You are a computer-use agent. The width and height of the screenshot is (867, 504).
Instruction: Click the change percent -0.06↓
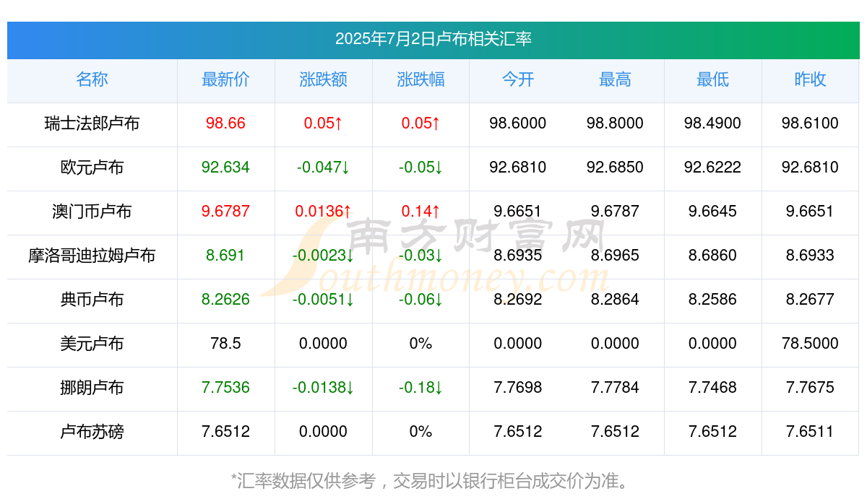420,300
